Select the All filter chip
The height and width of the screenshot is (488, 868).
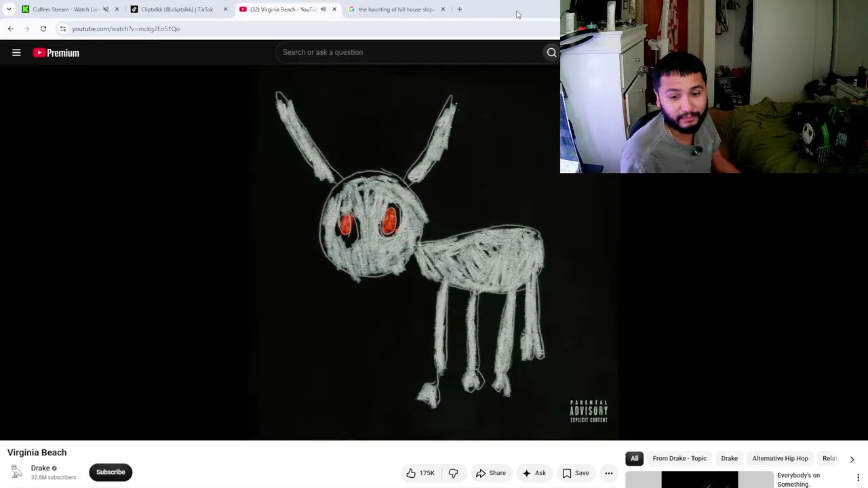click(x=634, y=458)
